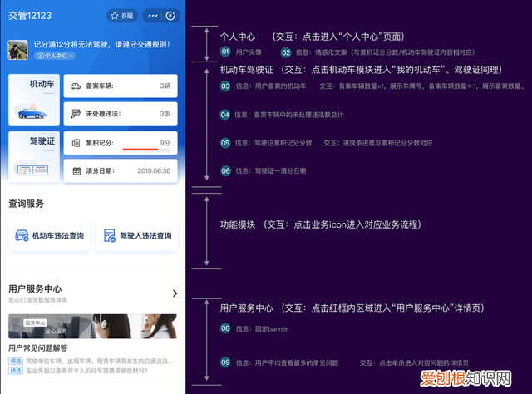This screenshot has height=394, width=532.
Task: Expand 用户服务中心 with the chevron arrow
Action: pos(175,293)
